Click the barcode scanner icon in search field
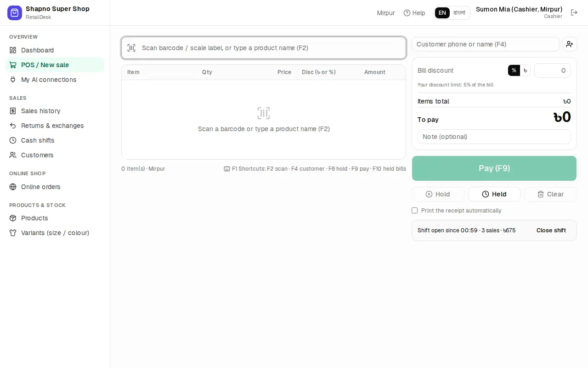 pyautogui.click(x=131, y=48)
